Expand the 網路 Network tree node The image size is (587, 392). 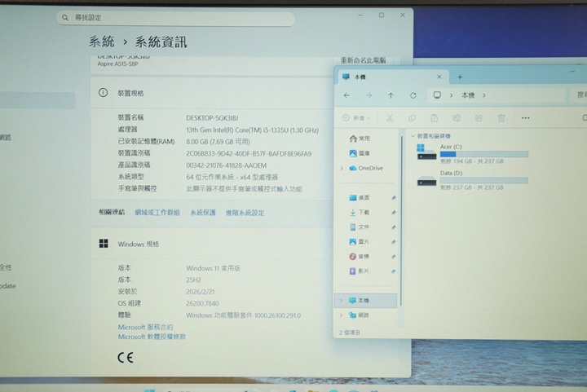[x=341, y=315]
